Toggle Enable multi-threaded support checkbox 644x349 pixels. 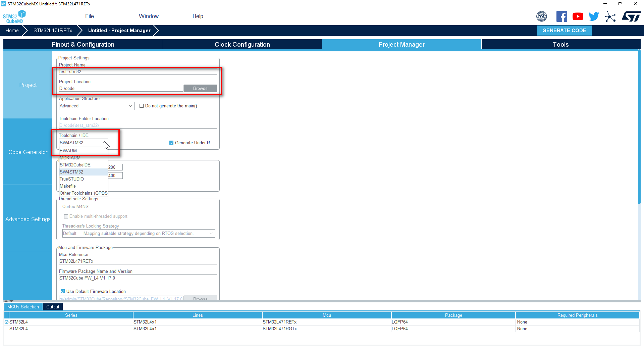coord(66,216)
